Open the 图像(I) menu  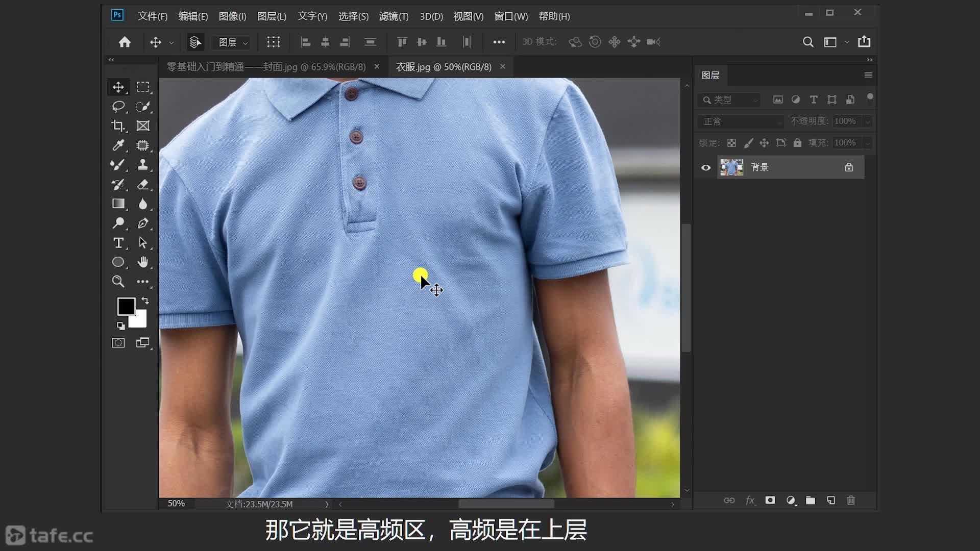(233, 16)
